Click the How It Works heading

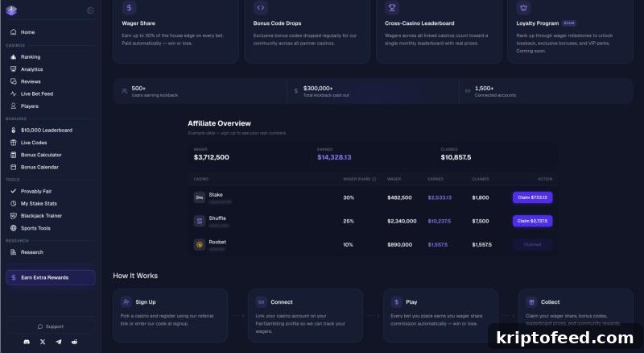click(x=135, y=276)
